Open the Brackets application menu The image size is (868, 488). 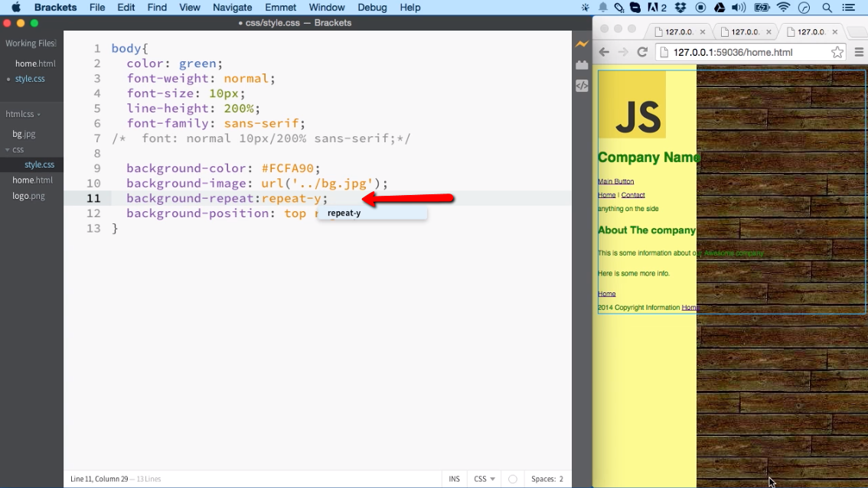tap(55, 7)
